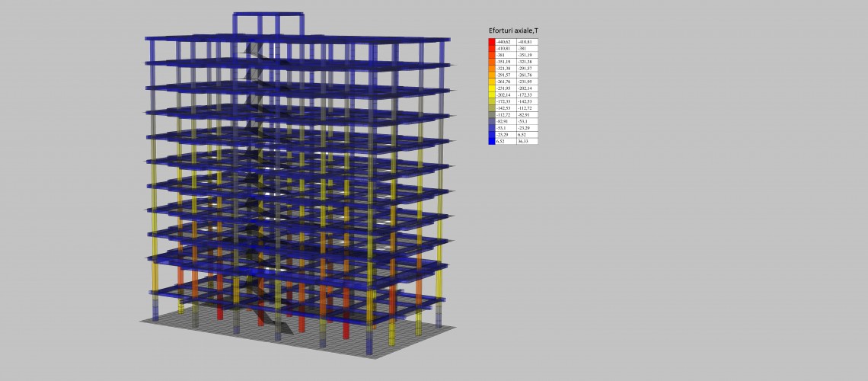Select the orange swatch for -321,38 range
Screen dimensions: 868x381
[x=491, y=68]
